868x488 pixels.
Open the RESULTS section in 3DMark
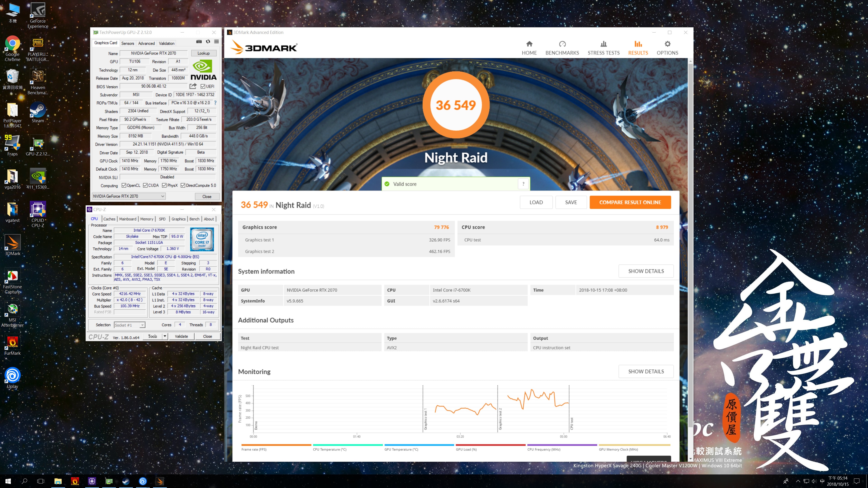tap(638, 48)
